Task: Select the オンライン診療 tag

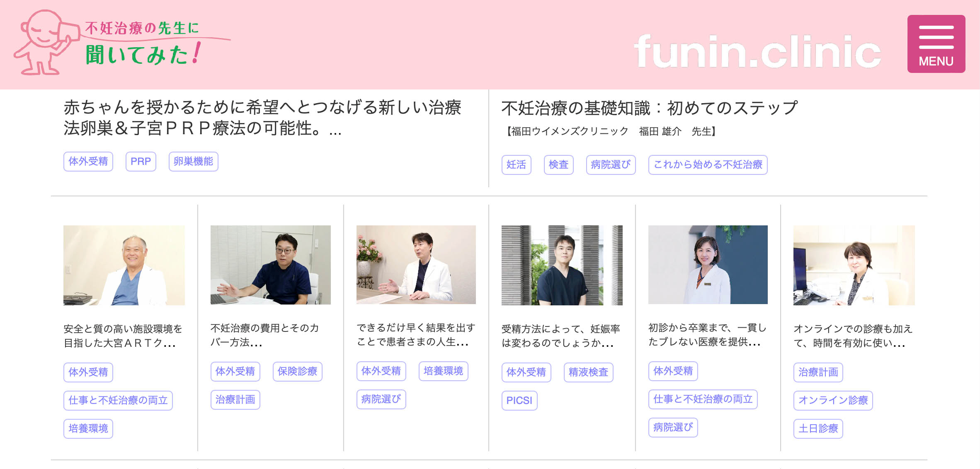Action: click(x=833, y=401)
